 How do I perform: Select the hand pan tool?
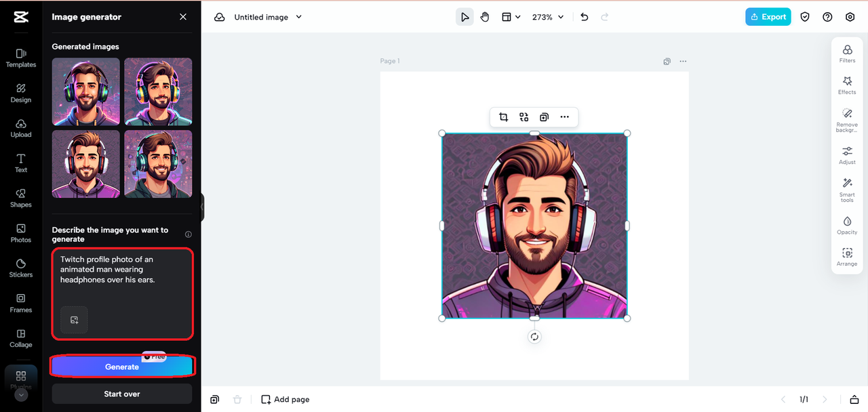pyautogui.click(x=485, y=17)
